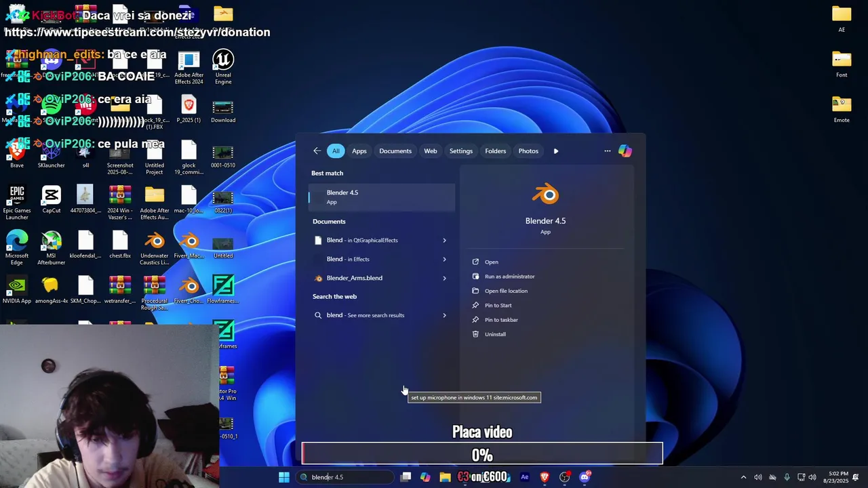Viewport: 868px width, 488px height.
Task: Select the Download video file icon
Action: click(223, 111)
